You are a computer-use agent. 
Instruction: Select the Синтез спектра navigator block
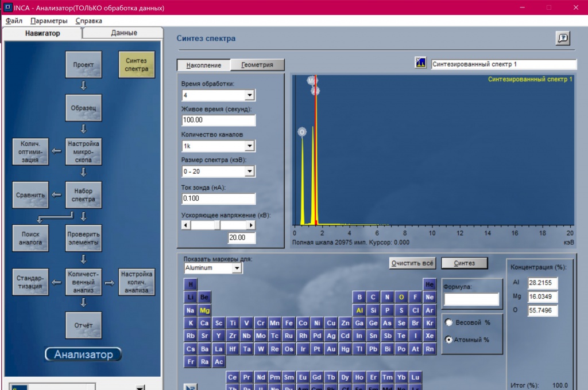(x=136, y=65)
